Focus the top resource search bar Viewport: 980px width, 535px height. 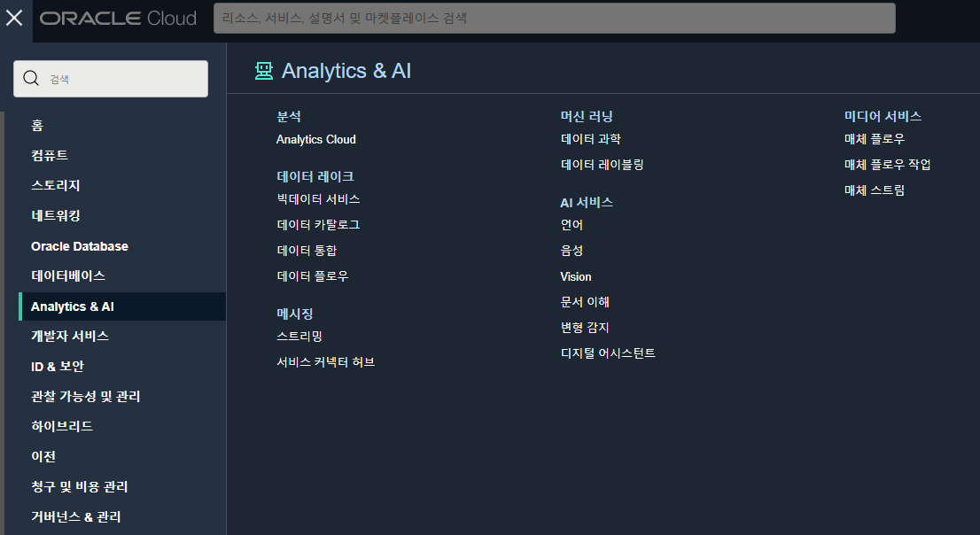[554, 18]
